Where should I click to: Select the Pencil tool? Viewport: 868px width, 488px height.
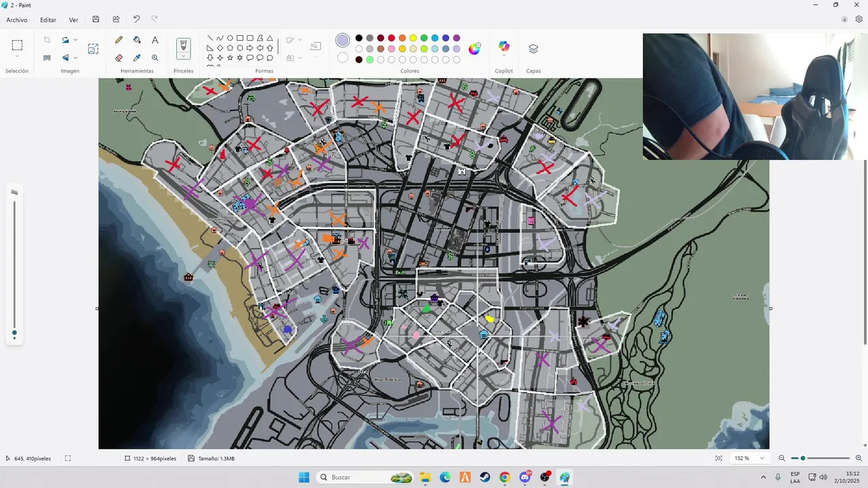(x=119, y=40)
